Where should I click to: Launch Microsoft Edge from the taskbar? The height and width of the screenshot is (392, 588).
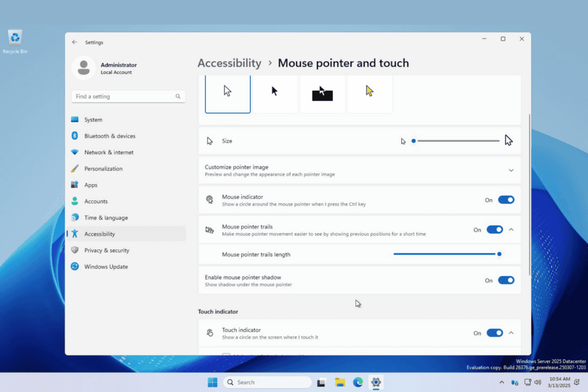[358, 382]
